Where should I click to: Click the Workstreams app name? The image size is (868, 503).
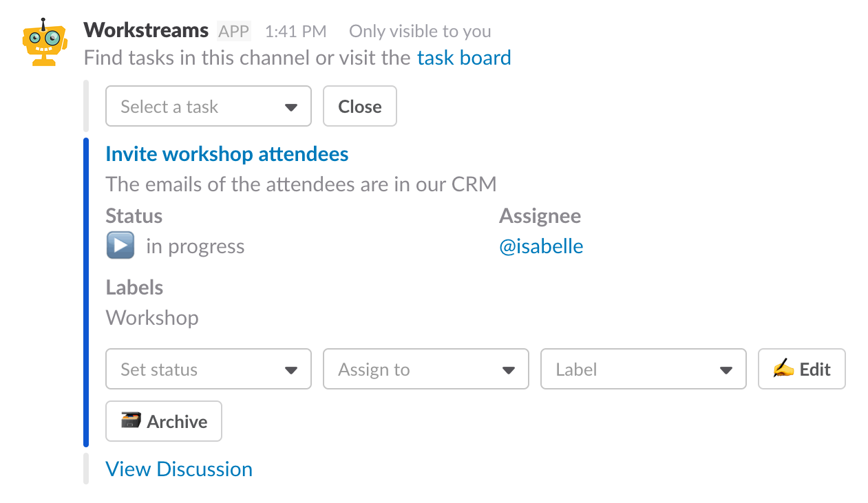point(146,30)
